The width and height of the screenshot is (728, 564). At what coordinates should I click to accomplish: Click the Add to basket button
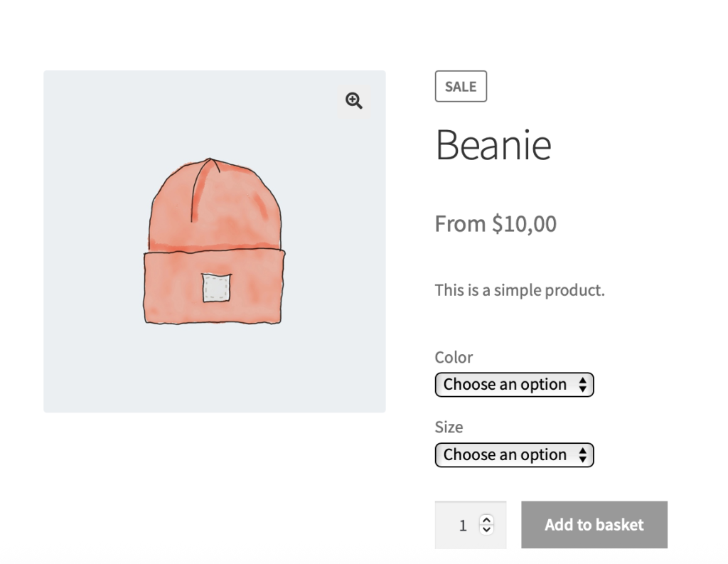pyautogui.click(x=594, y=525)
